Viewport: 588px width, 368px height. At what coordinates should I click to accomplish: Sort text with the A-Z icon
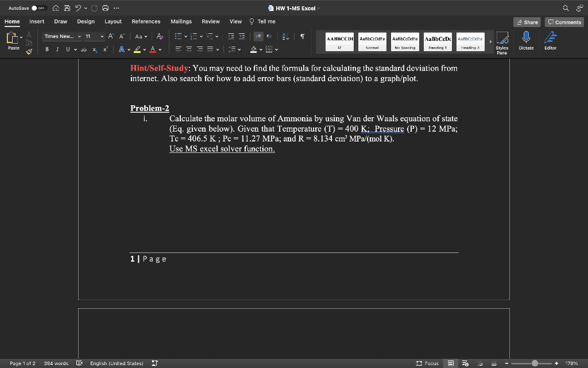(x=285, y=36)
